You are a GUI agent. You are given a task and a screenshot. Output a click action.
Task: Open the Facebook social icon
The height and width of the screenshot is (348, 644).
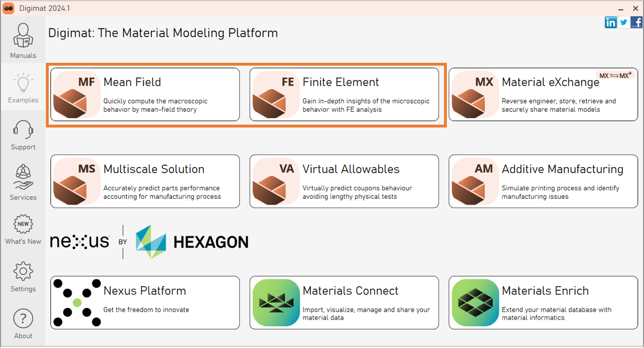click(636, 22)
